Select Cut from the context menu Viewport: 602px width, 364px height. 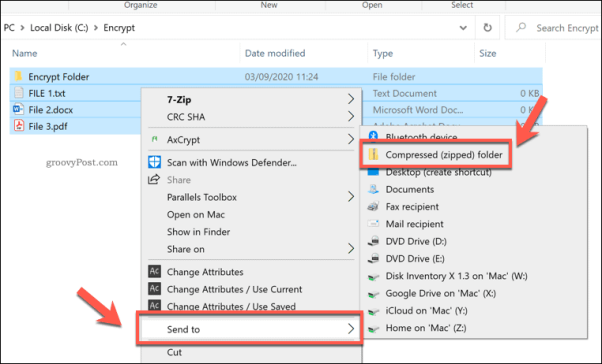174,352
